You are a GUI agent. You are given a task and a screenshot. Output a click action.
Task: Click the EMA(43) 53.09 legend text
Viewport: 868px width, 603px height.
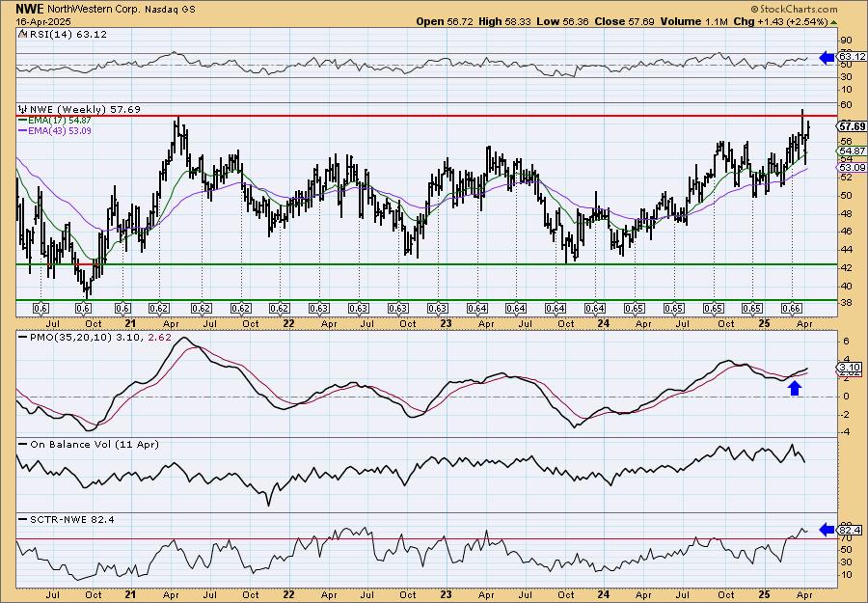(x=60, y=130)
